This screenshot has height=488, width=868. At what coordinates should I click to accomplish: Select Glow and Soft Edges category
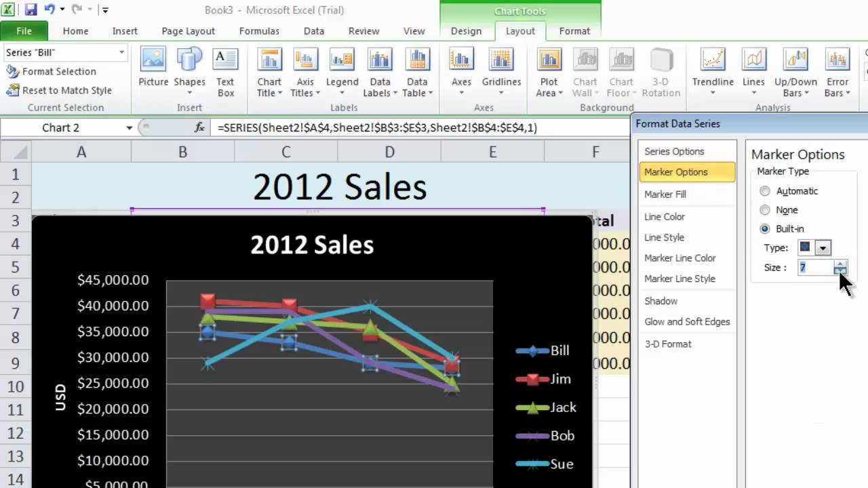point(687,322)
